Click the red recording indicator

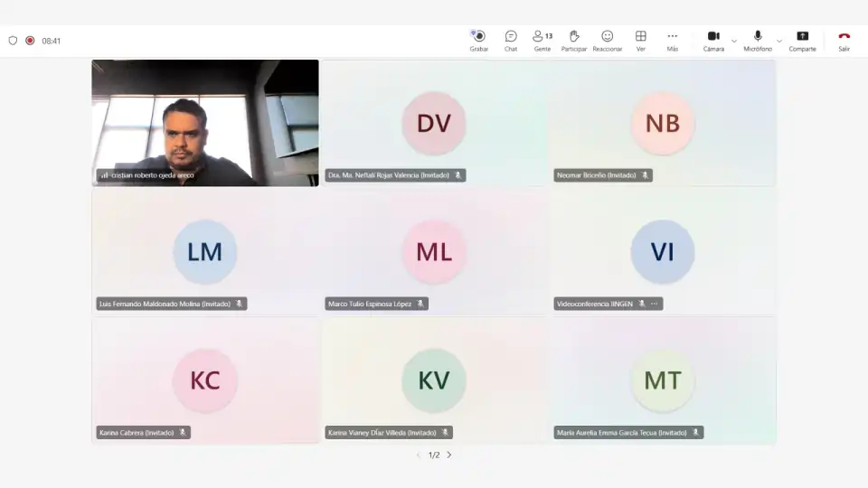[30, 41]
